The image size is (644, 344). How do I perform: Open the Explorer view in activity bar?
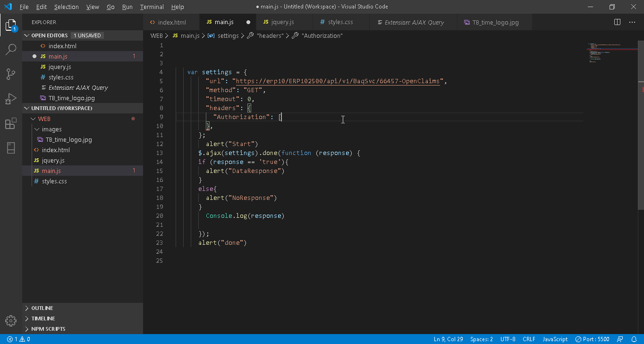(11, 25)
